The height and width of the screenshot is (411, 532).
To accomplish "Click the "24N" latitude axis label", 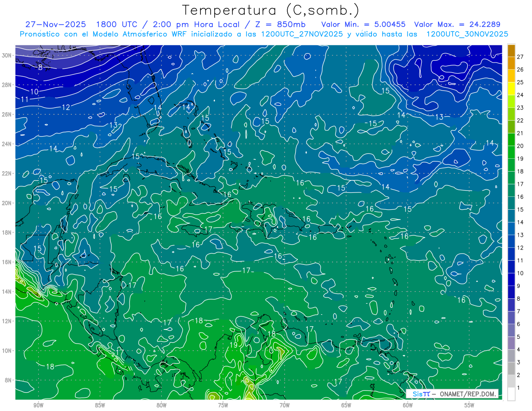I will point(7,144).
